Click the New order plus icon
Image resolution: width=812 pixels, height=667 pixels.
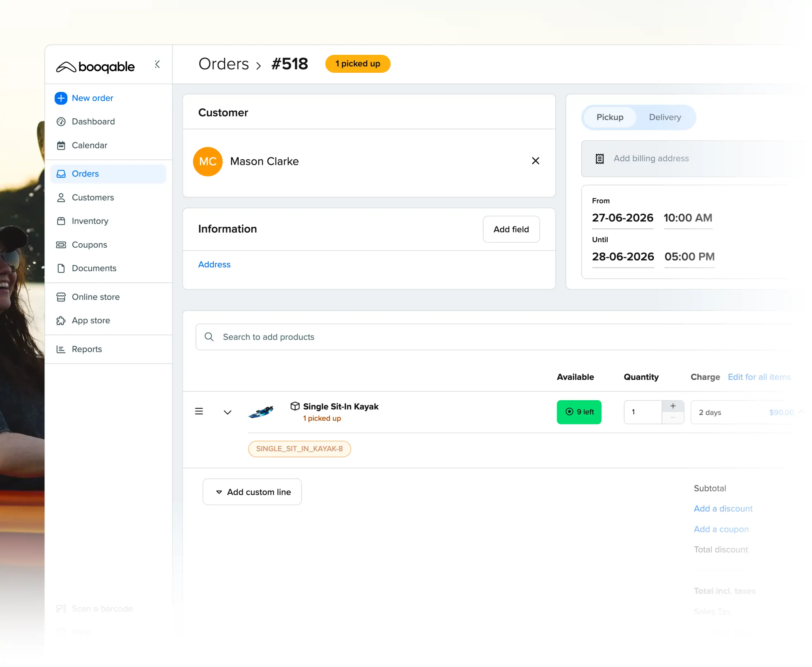click(x=61, y=98)
